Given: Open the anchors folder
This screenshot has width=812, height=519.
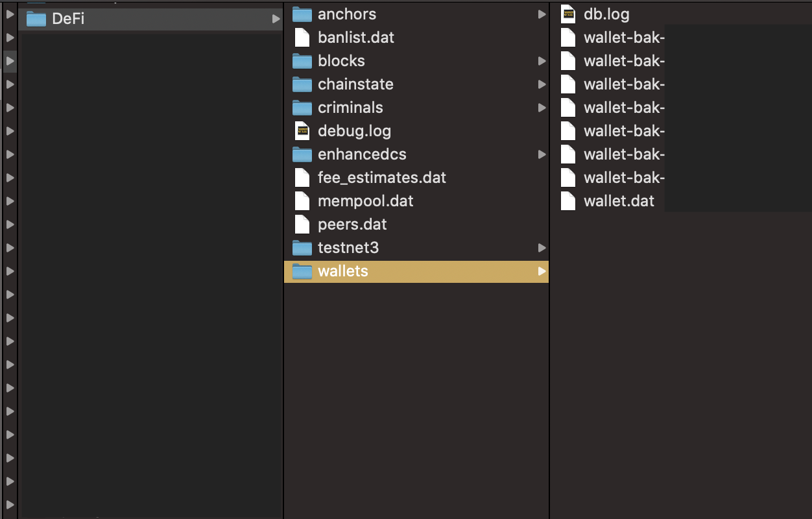Looking at the screenshot, I should click(347, 14).
